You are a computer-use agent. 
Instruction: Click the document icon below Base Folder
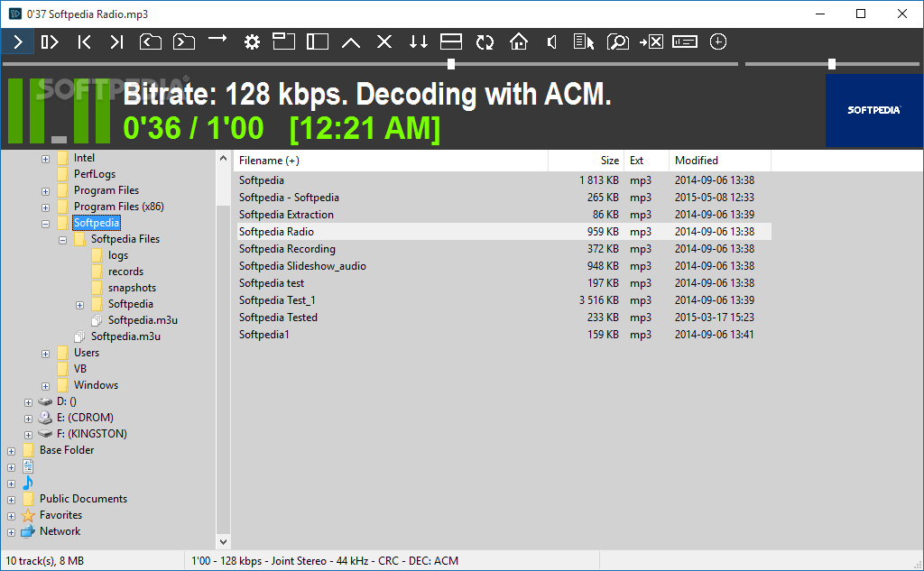point(28,466)
